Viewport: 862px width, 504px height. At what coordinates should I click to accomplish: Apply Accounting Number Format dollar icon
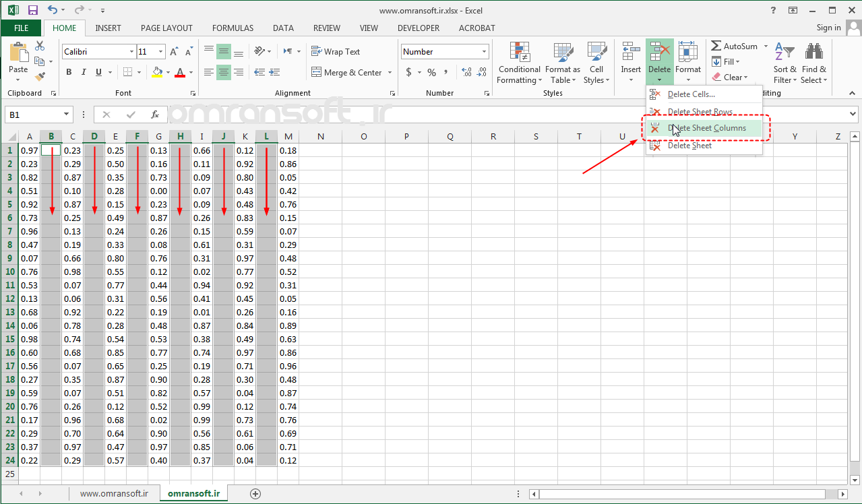(409, 72)
